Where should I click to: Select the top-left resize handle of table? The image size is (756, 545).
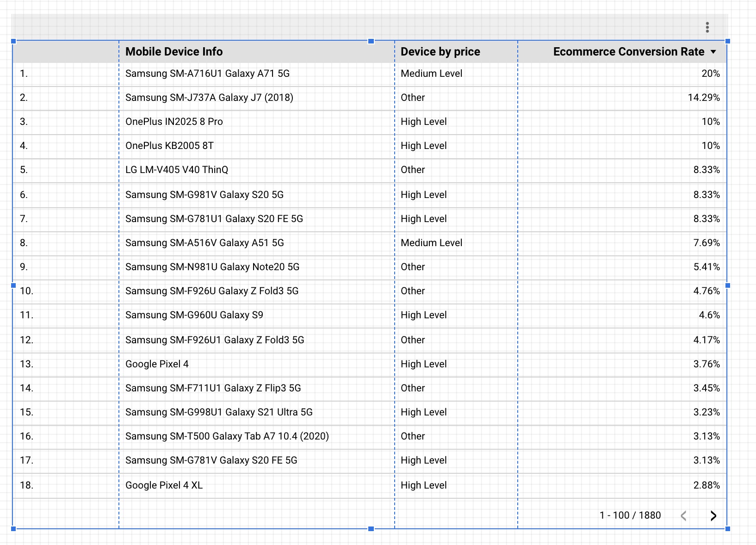(13, 42)
